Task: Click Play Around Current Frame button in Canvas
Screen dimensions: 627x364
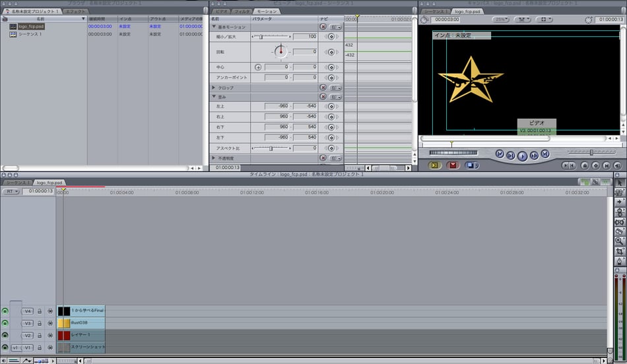Action: (534, 156)
